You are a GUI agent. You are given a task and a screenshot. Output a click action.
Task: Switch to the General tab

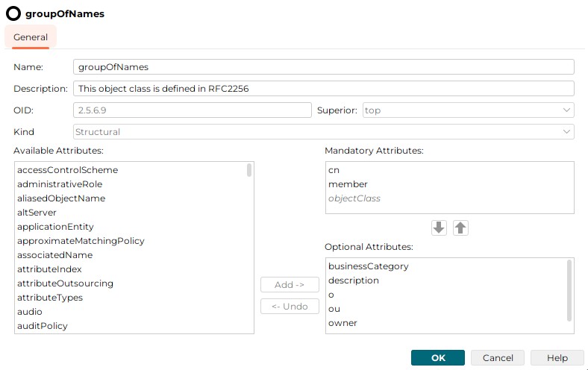pyautogui.click(x=31, y=37)
